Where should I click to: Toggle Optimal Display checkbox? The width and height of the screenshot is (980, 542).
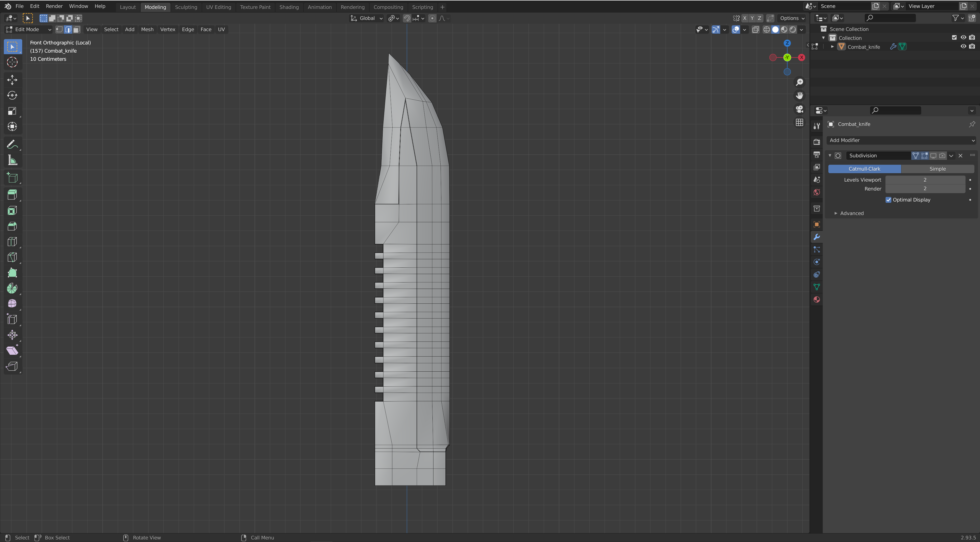coord(889,200)
